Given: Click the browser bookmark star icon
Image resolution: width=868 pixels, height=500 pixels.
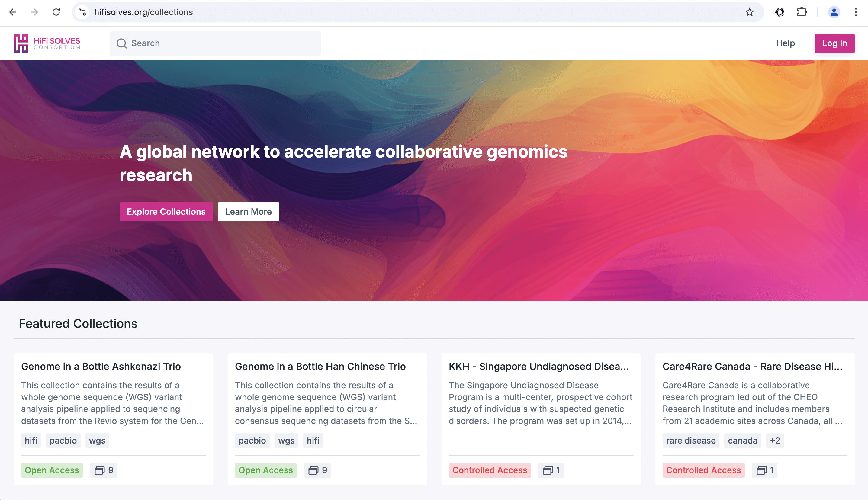Looking at the screenshot, I should point(750,12).
